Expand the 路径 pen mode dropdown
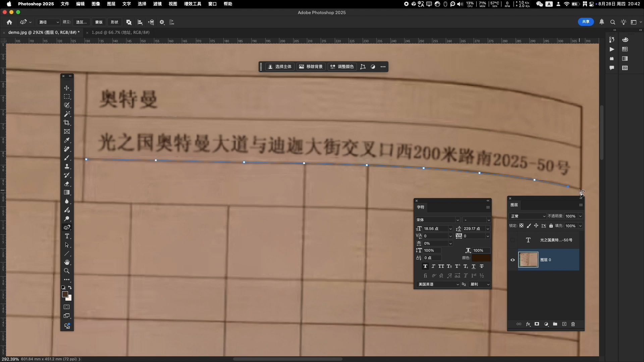 pyautogui.click(x=49, y=22)
